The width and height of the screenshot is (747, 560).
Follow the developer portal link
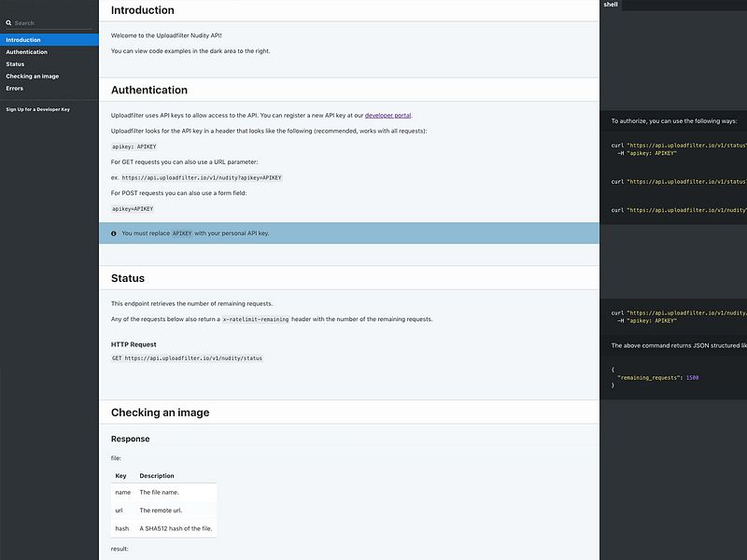coord(388,115)
